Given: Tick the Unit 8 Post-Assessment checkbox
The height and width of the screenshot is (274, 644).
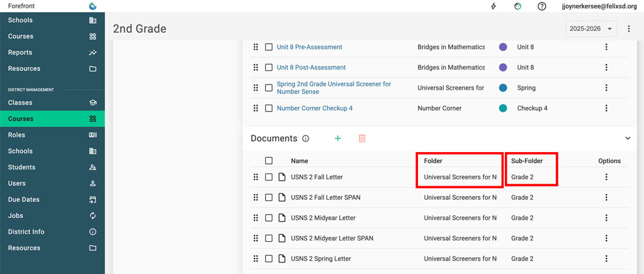Looking at the screenshot, I should pos(269,68).
